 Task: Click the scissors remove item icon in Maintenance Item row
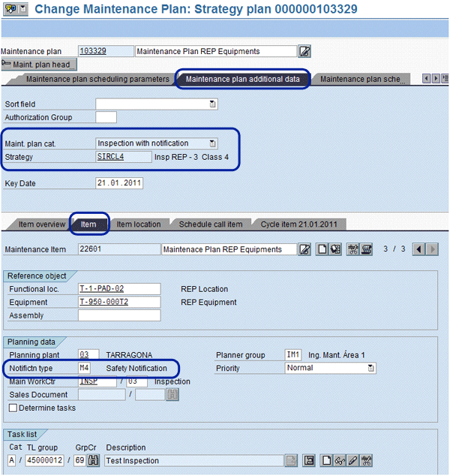click(353, 249)
